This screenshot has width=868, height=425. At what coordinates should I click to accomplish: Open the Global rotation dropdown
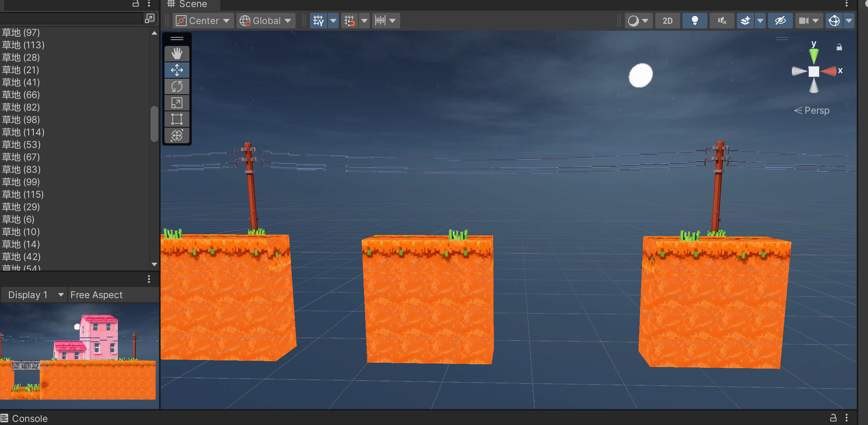tap(266, 21)
